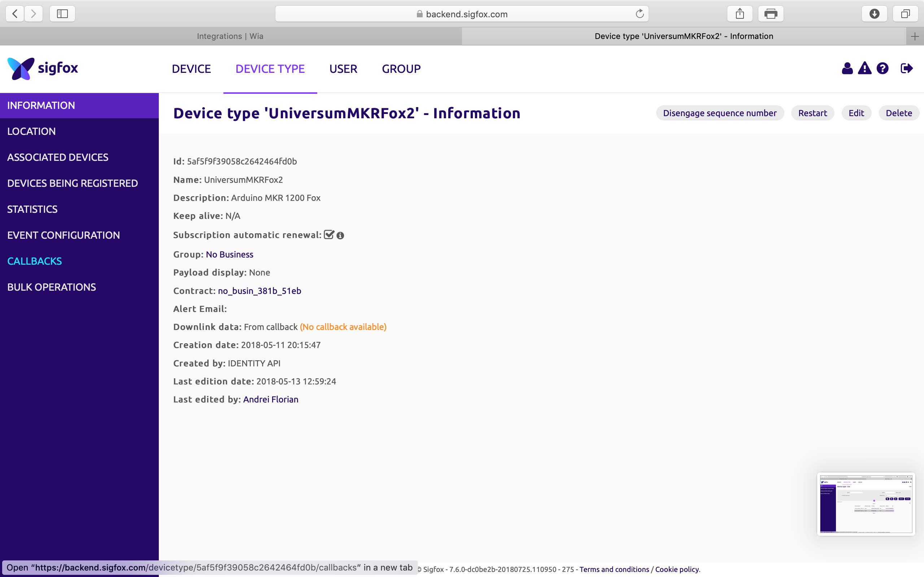Switch to the DEVICE top menu
This screenshot has height=577, width=924.
click(191, 69)
